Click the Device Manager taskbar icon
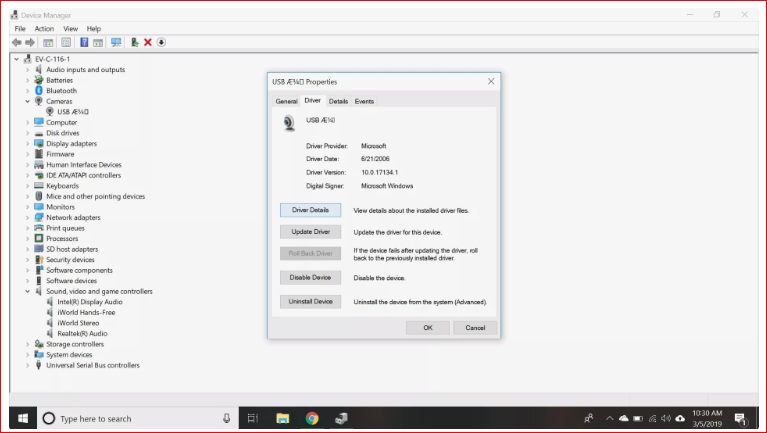Viewport: 767px width, 433px height. [x=341, y=418]
